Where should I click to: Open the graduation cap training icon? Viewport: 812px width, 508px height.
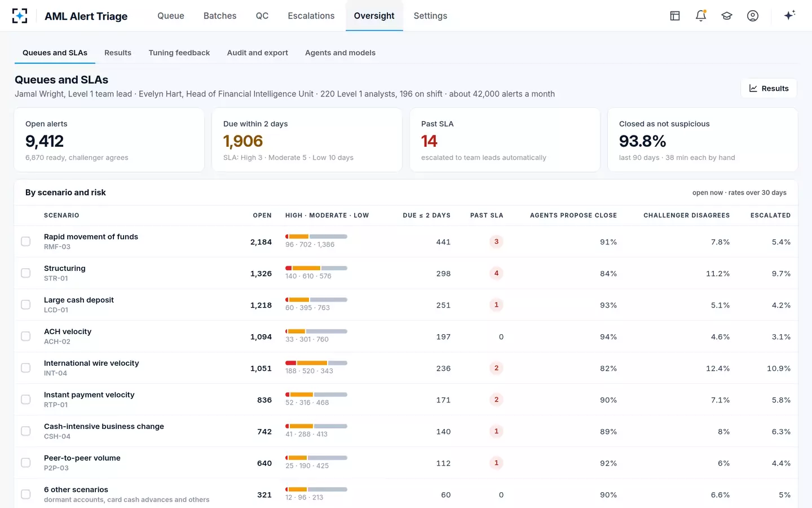point(727,16)
